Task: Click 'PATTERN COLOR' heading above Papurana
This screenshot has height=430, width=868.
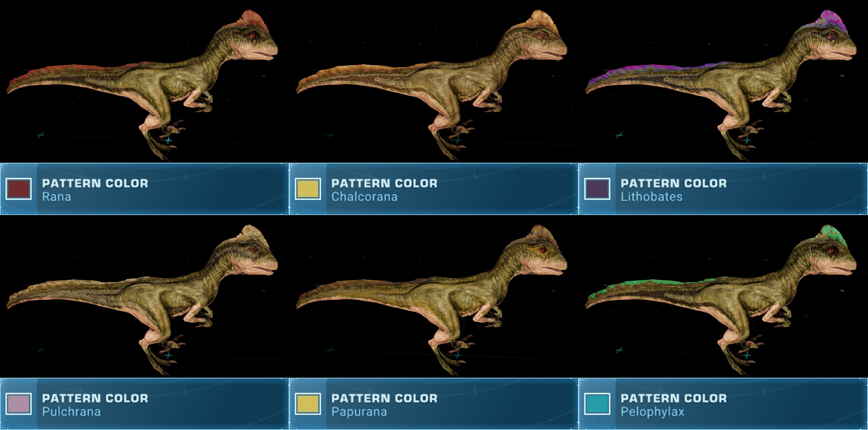Action: pyautogui.click(x=384, y=398)
